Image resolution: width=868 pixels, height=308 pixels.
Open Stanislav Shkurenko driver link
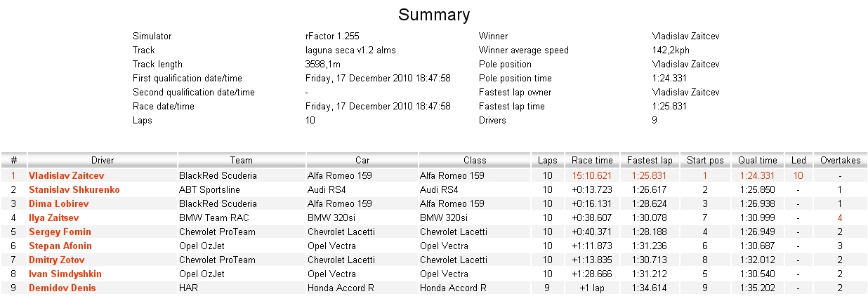pyautogui.click(x=74, y=189)
